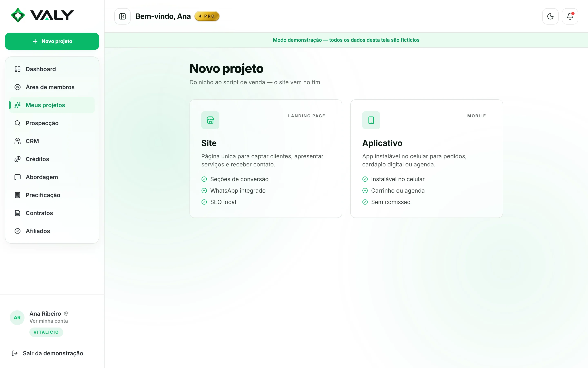This screenshot has width=588, height=368.
Task: Click the VALY logo
Action: 42,15
